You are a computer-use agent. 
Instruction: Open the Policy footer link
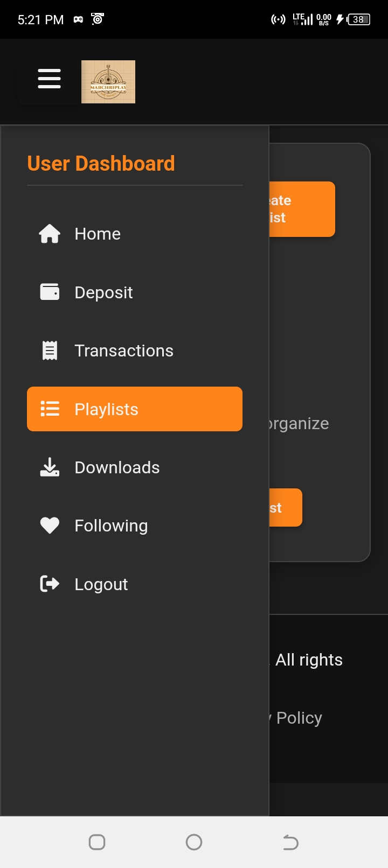[299, 718]
